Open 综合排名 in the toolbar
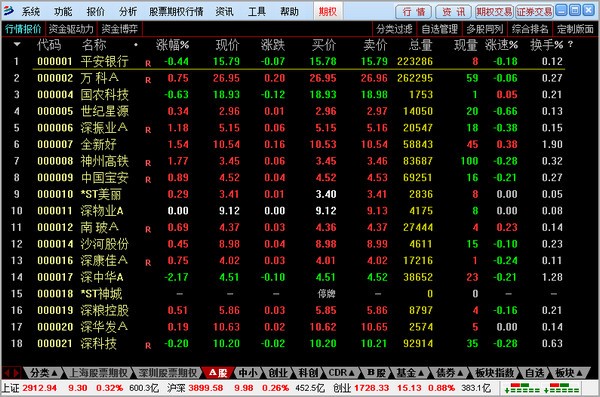The width and height of the screenshot is (600, 397). (530, 29)
